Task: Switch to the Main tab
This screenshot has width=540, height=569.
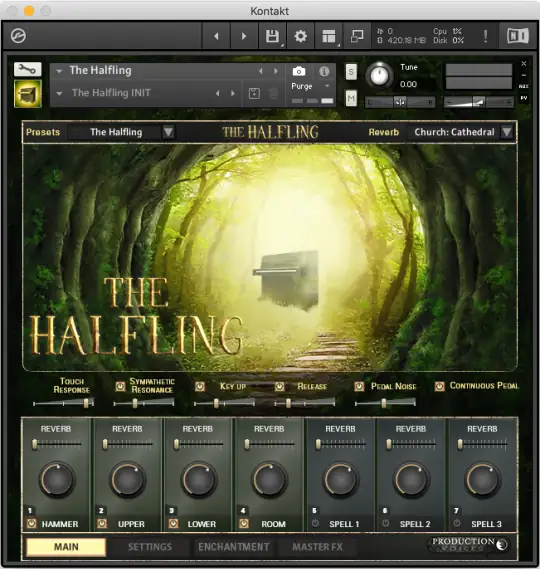Action: (66, 547)
